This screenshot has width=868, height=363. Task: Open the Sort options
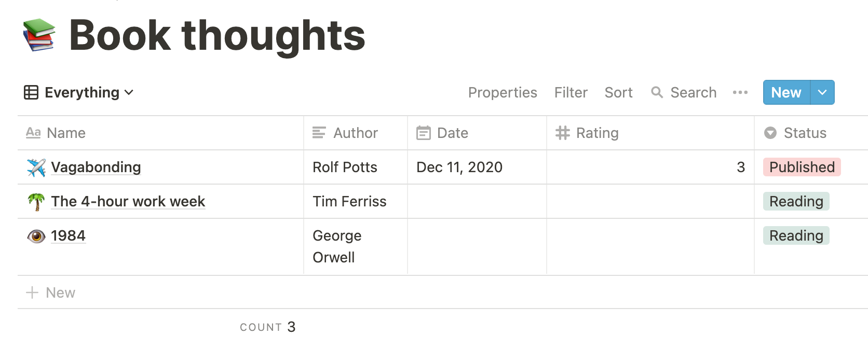point(618,92)
